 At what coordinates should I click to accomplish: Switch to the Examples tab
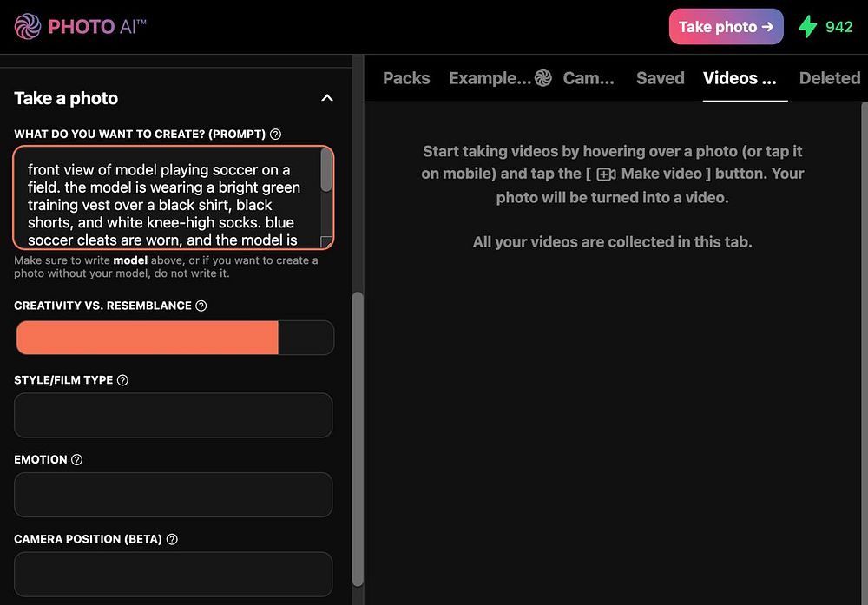pyautogui.click(x=490, y=78)
